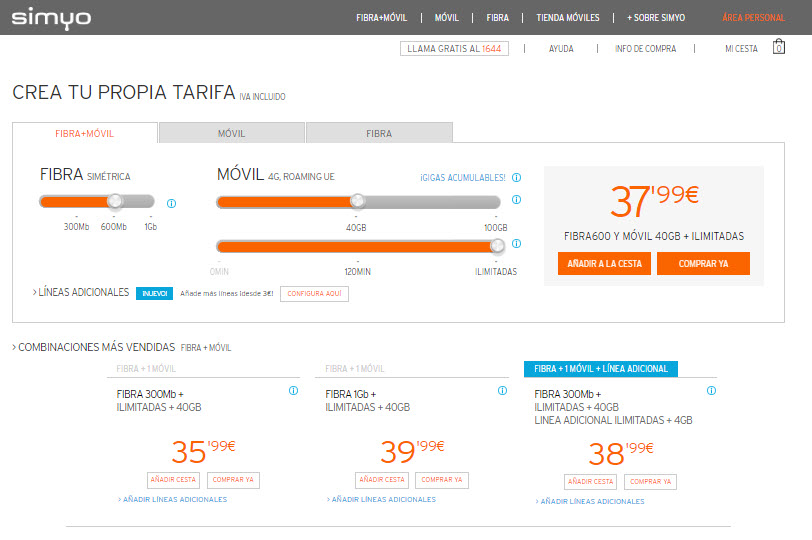Viewport: 812px width, 540px height.
Task: Select 300Mb on the fibra slider
Action: (x=77, y=227)
